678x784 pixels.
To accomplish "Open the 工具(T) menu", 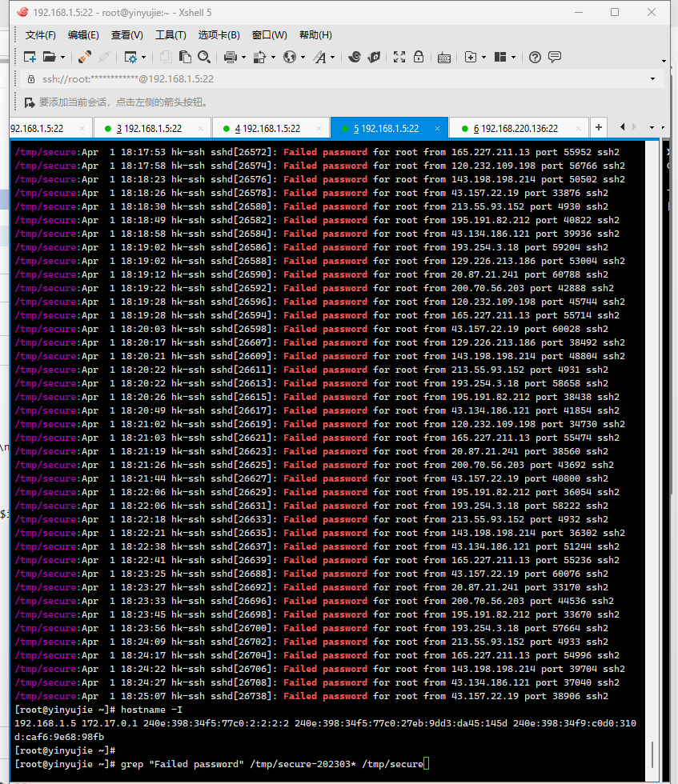I will [171, 35].
